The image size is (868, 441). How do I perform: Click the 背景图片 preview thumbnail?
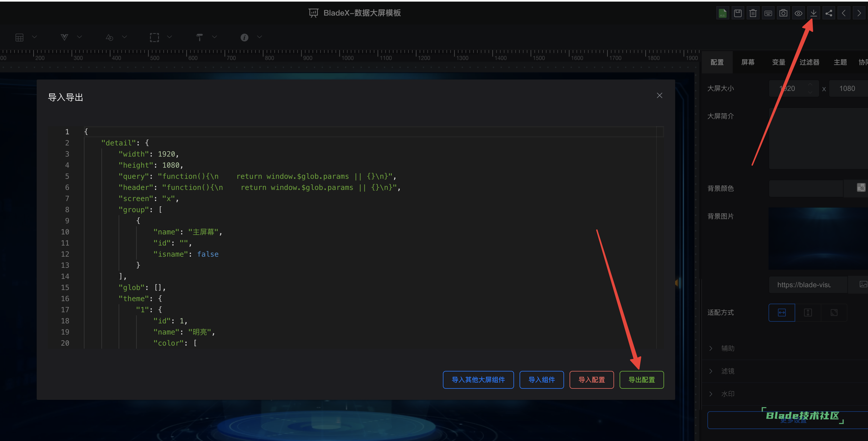tap(819, 238)
